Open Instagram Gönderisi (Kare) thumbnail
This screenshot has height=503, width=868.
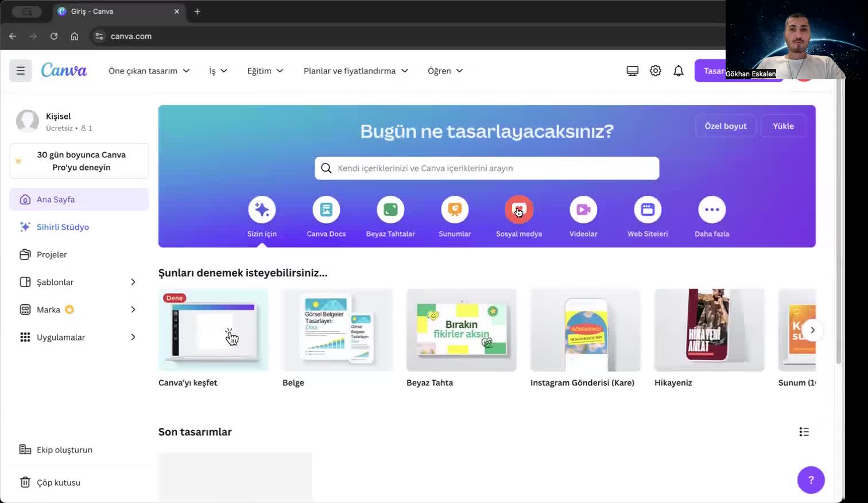coord(586,330)
